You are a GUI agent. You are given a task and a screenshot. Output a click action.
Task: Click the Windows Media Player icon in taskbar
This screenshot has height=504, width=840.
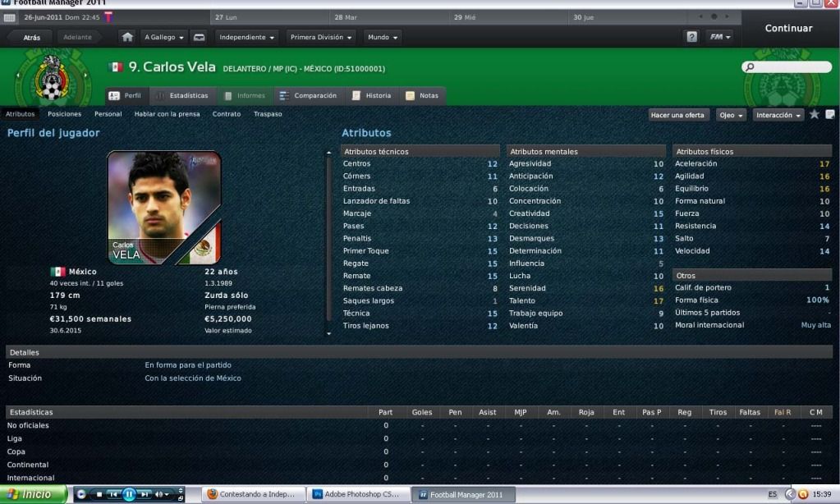tap(81, 494)
